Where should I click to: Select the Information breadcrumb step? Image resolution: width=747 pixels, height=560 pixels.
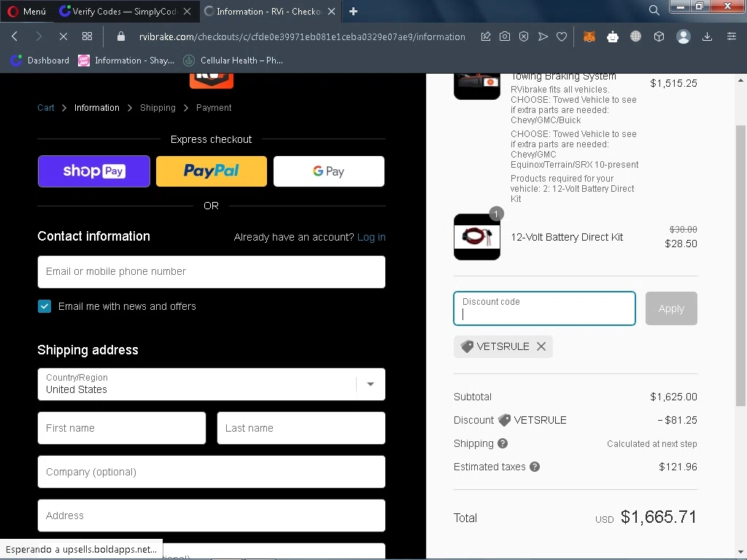point(97,108)
